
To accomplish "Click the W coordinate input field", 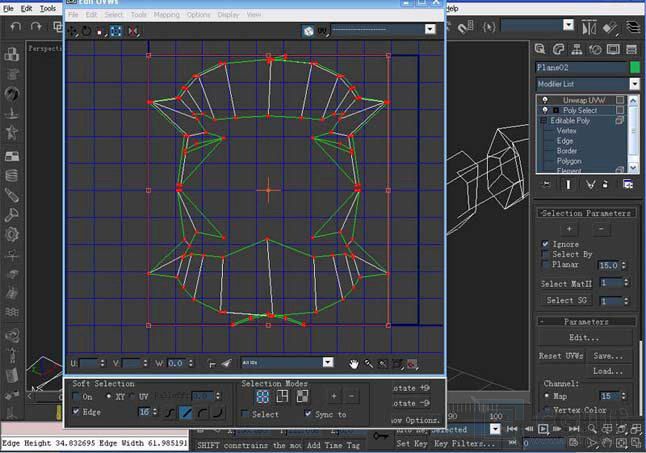I will coord(176,363).
